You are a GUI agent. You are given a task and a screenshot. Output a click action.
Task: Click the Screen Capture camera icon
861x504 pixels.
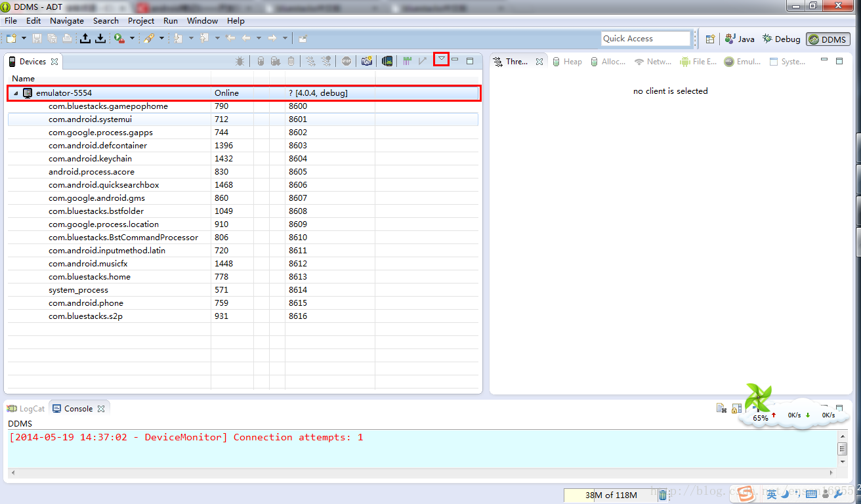pyautogui.click(x=367, y=61)
